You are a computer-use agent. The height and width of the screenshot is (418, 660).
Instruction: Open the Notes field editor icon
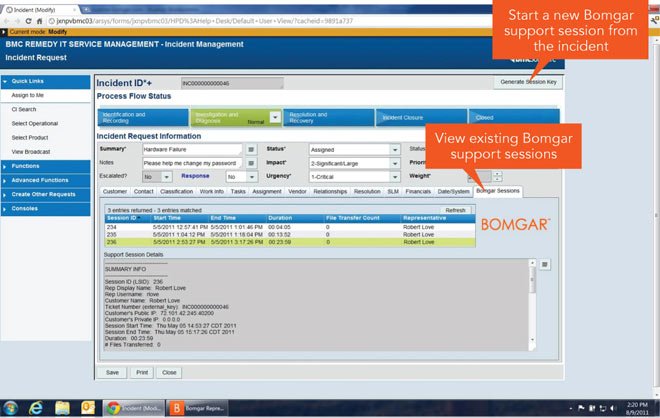tap(251, 163)
